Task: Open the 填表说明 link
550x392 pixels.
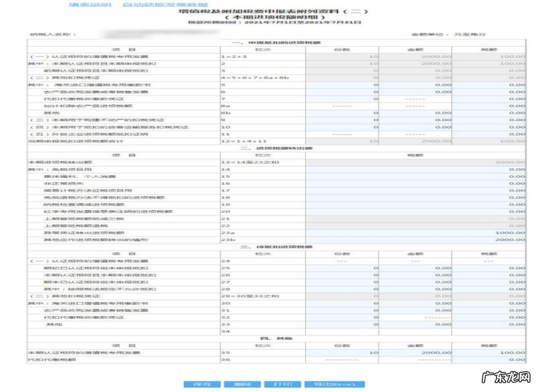Action: [x=90, y=5]
